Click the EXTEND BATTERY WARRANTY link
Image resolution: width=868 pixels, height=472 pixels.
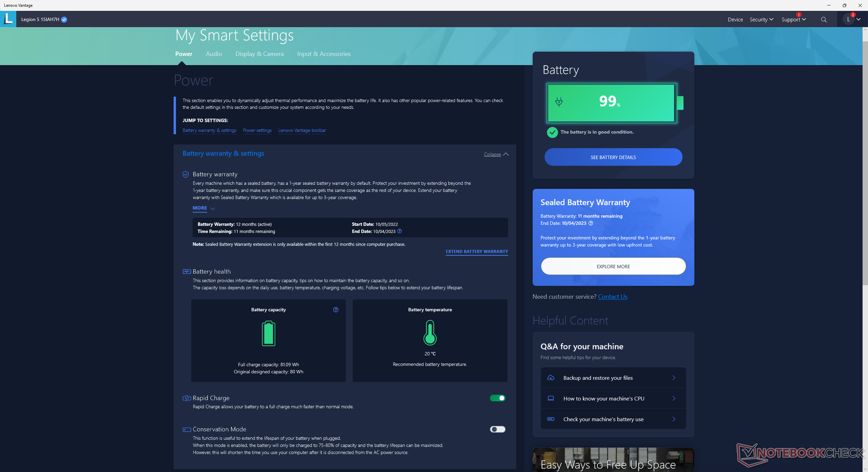477,252
